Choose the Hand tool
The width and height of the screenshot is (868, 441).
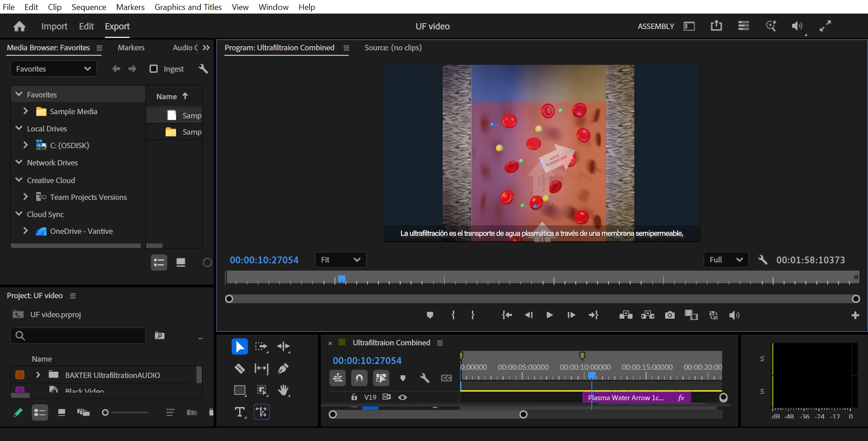click(284, 390)
